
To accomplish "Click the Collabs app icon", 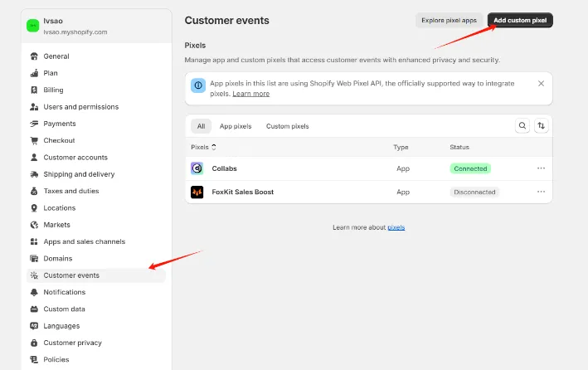I will click(x=197, y=168).
